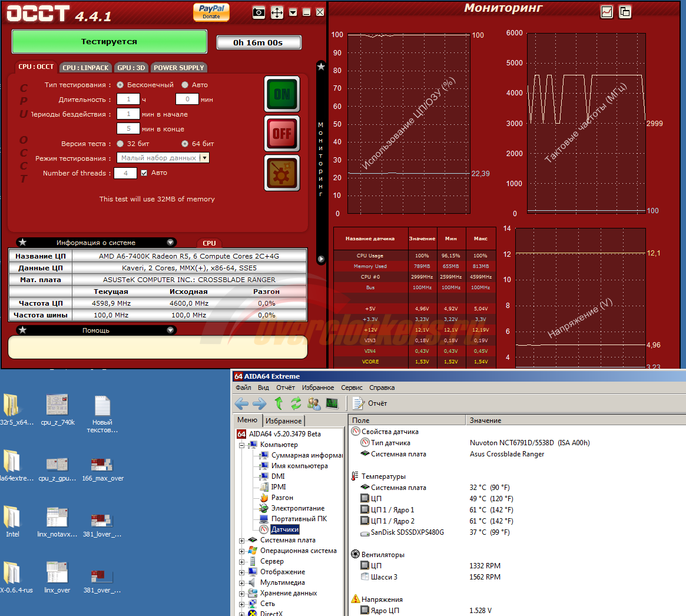The image size is (686, 616).
Task: Expand the Мультимедиа tree node
Action: click(x=241, y=583)
